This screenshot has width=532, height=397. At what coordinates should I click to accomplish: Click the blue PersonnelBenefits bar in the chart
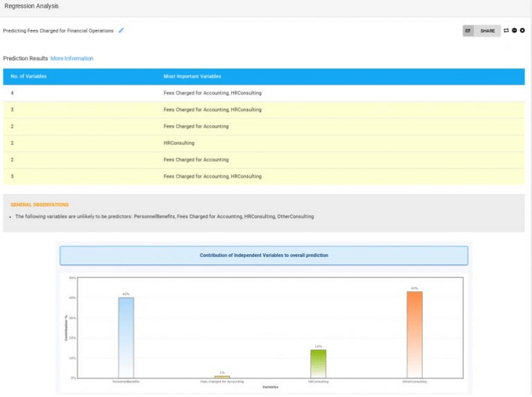(126, 337)
